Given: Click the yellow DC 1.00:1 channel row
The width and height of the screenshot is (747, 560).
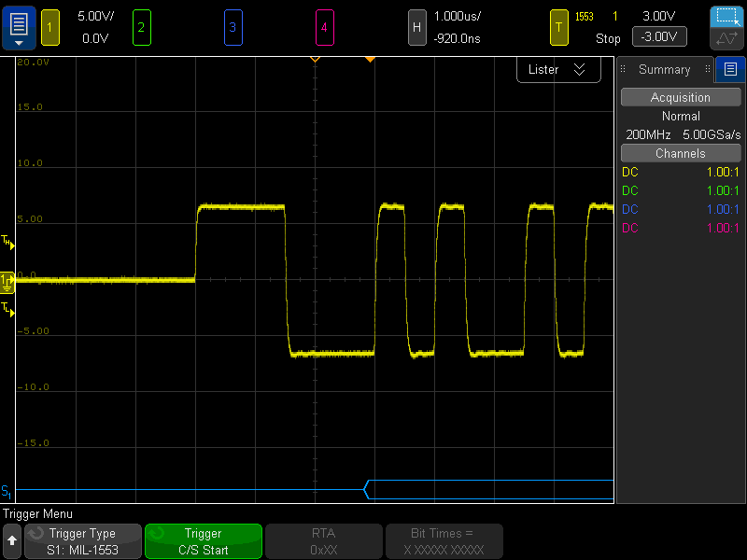Looking at the screenshot, I should click(x=681, y=172).
